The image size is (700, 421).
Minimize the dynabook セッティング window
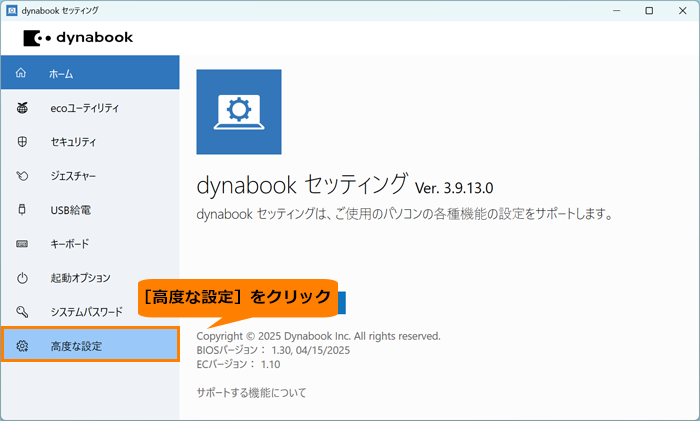point(617,10)
